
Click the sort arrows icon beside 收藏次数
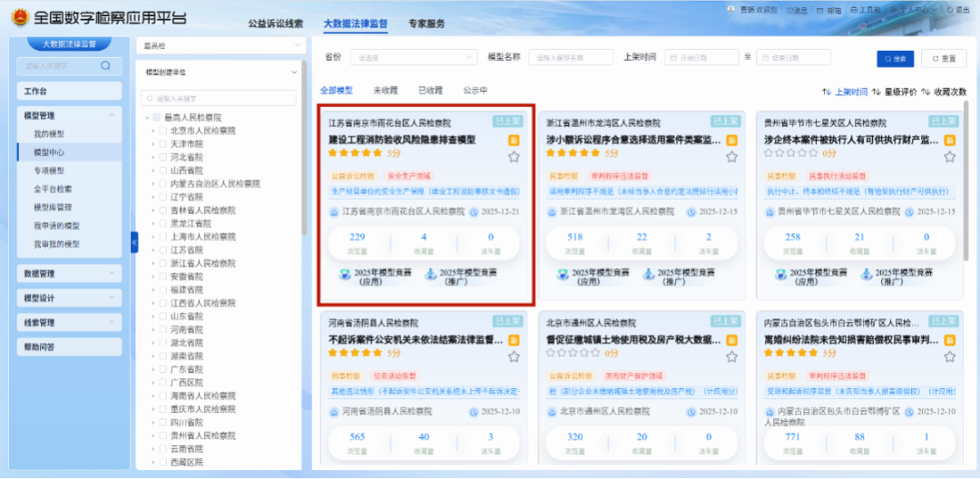(926, 92)
